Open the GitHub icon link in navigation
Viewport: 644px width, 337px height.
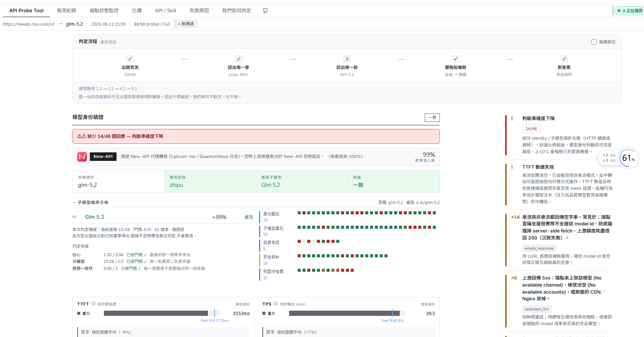tap(265, 11)
